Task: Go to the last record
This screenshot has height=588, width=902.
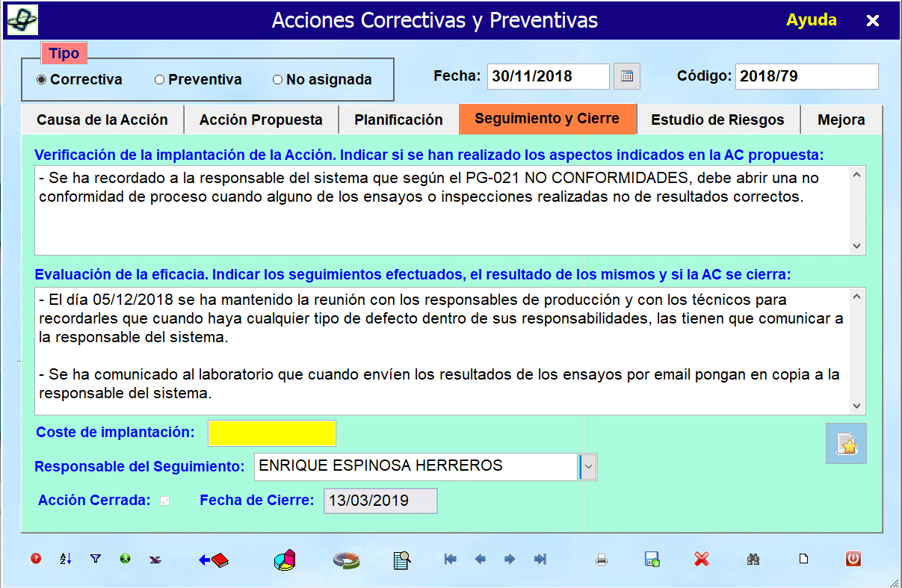Action: tap(540, 559)
